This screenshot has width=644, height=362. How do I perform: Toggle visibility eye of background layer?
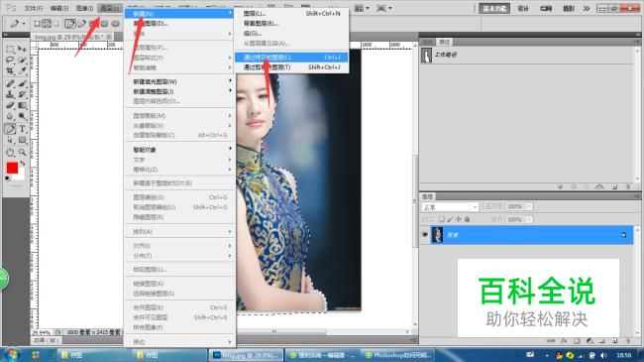coord(425,235)
